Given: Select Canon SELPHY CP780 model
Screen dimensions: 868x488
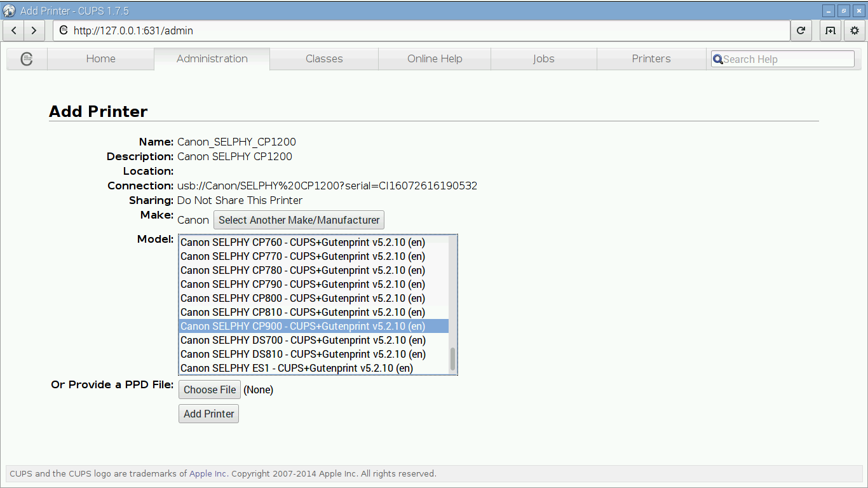Looking at the screenshot, I should (313, 270).
